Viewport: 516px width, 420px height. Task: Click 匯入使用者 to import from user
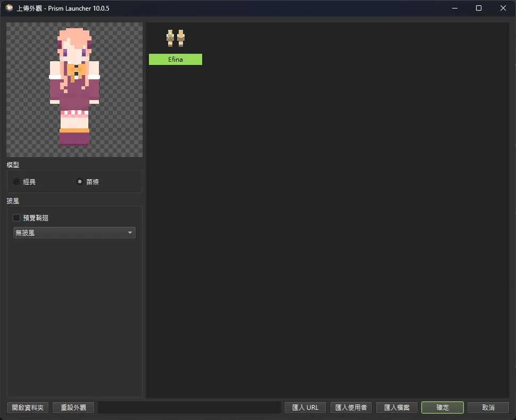tap(351, 407)
